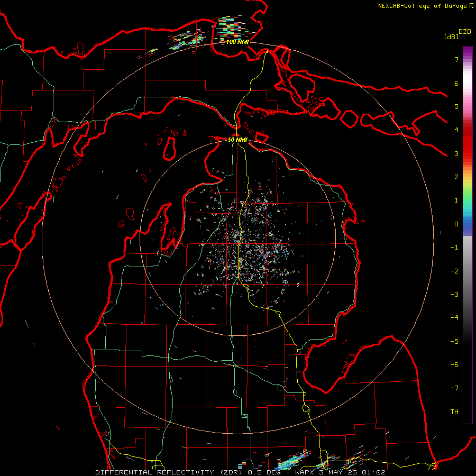
Task: Pick the -7 tick on the color scale
Action: point(454,388)
